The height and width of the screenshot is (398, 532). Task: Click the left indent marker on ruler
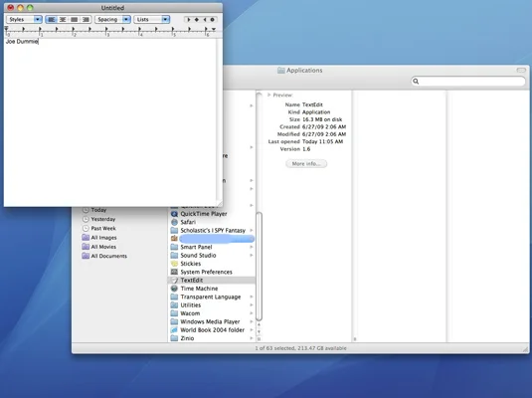click(x=6, y=30)
